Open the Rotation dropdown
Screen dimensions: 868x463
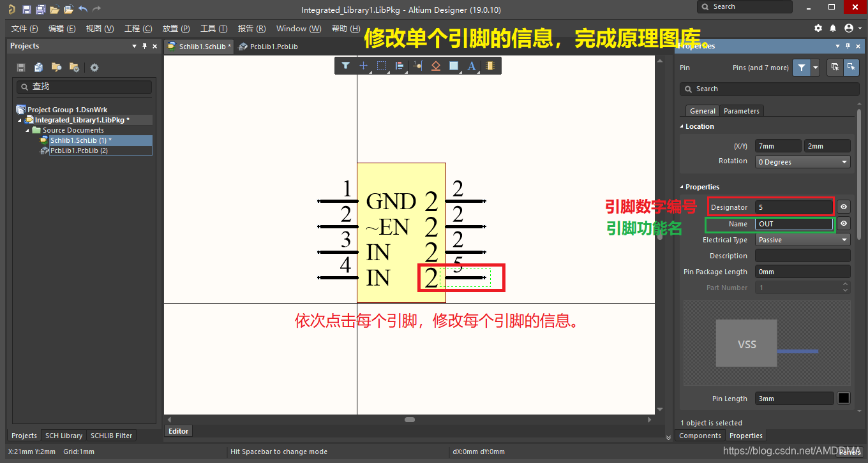[802, 162]
